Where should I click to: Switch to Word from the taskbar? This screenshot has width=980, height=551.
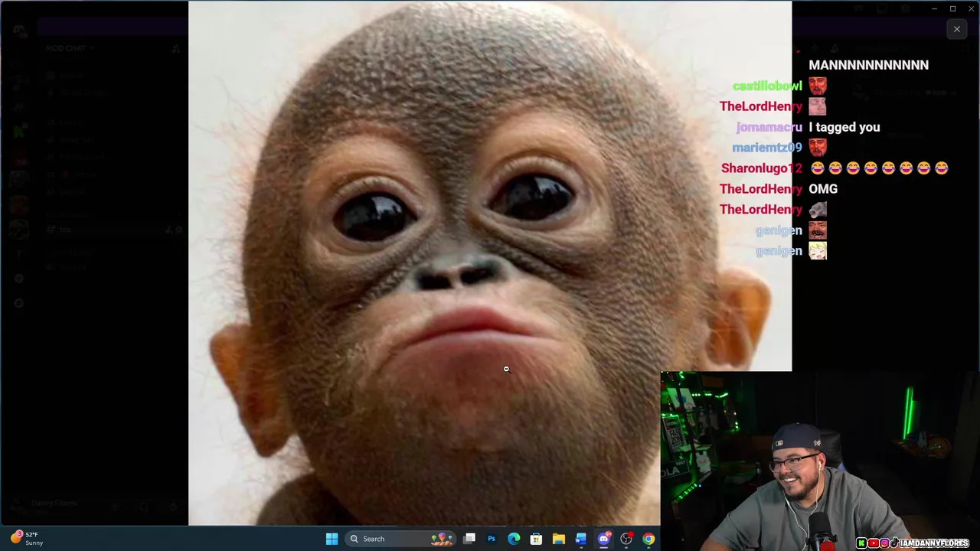581,539
